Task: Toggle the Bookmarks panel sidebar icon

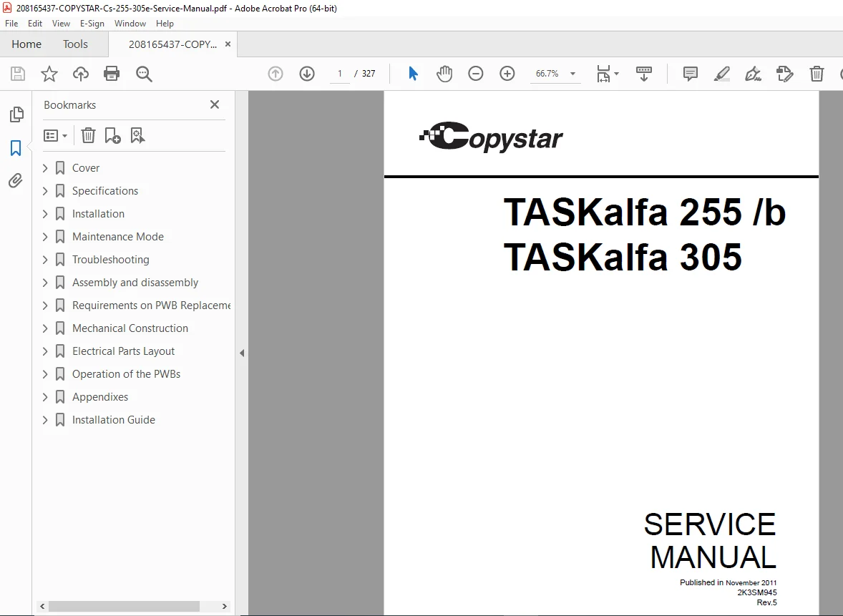Action: [x=16, y=148]
